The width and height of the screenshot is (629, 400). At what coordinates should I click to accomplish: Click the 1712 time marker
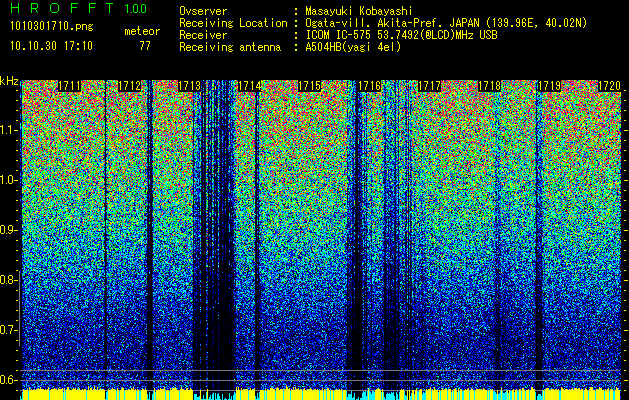coord(130,86)
